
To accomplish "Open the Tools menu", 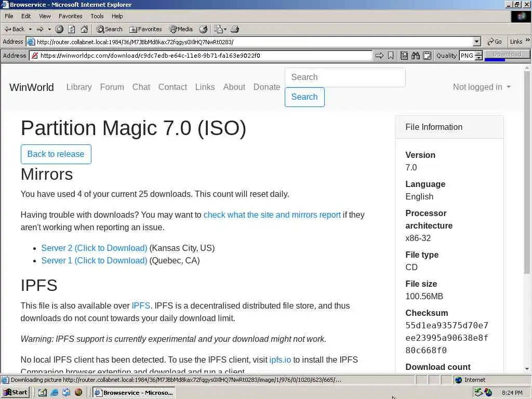I will [97, 16].
